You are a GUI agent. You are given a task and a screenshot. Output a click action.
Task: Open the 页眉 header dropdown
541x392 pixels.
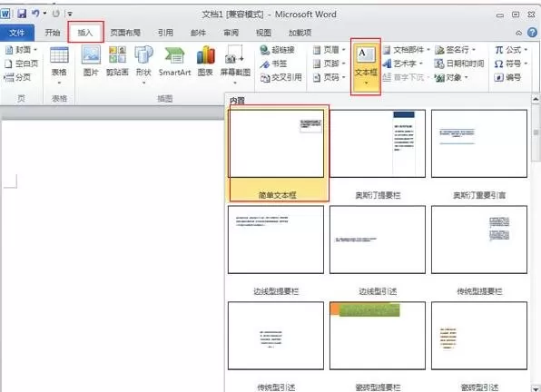pyautogui.click(x=330, y=50)
